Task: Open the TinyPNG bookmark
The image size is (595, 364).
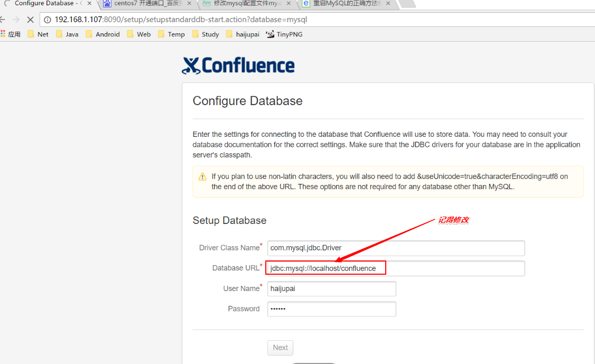Action: tap(285, 34)
